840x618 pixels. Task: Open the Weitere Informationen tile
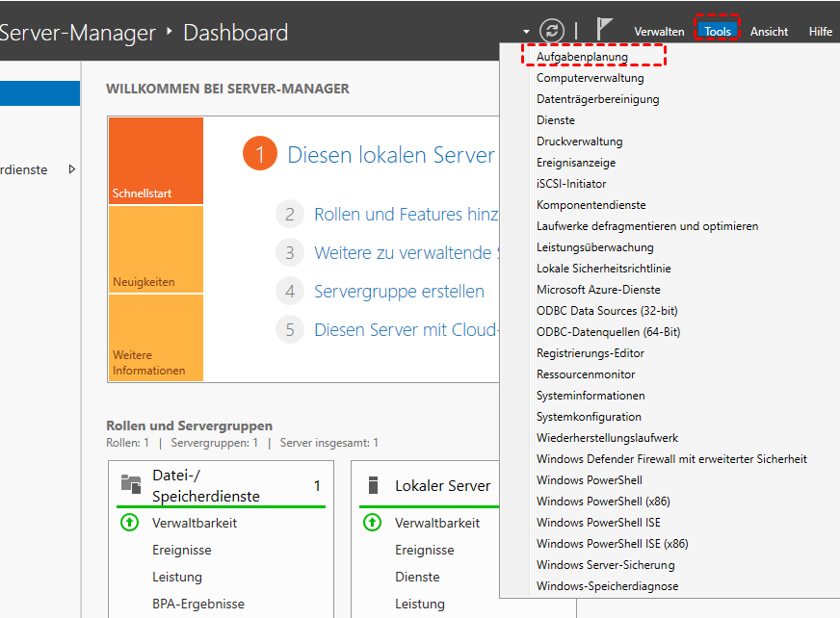(x=155, y=337)
